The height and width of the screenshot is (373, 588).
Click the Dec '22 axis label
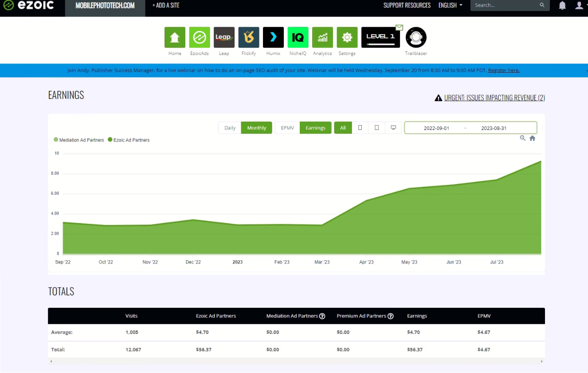[x=193, y=262]
